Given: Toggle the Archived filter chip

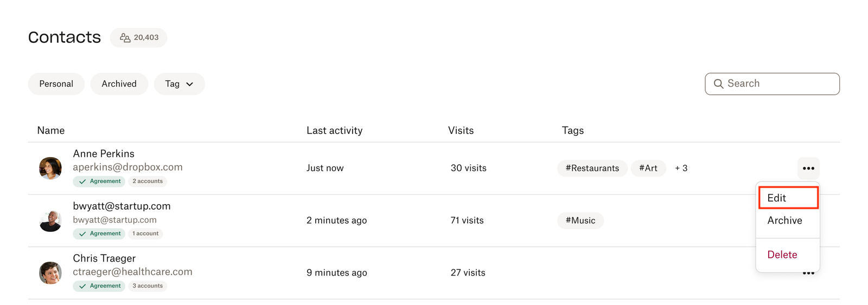Looking at the screenshot, I should click(119, 84).
